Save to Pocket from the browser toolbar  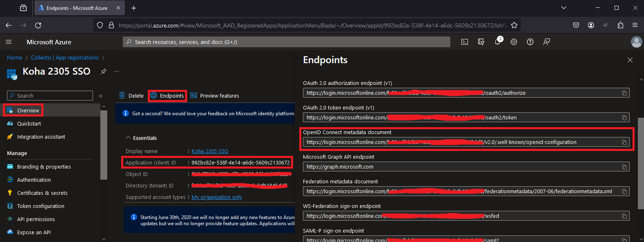tap(576, 25)
